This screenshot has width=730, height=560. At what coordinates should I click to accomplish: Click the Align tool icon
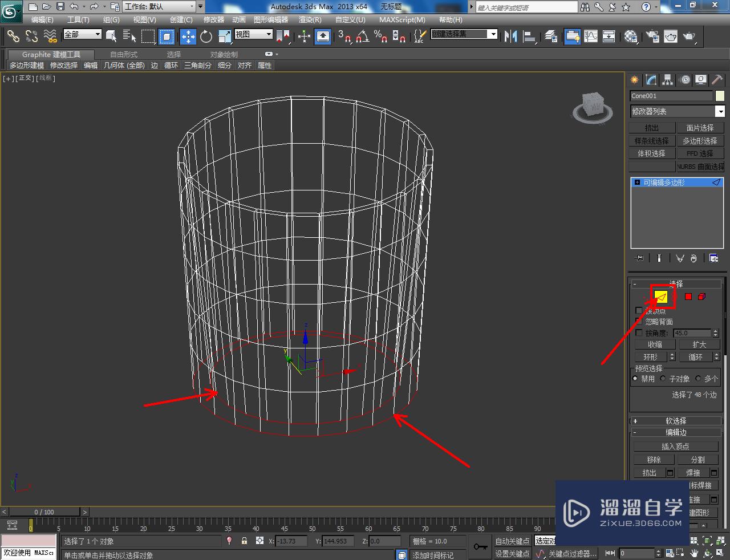530,36
